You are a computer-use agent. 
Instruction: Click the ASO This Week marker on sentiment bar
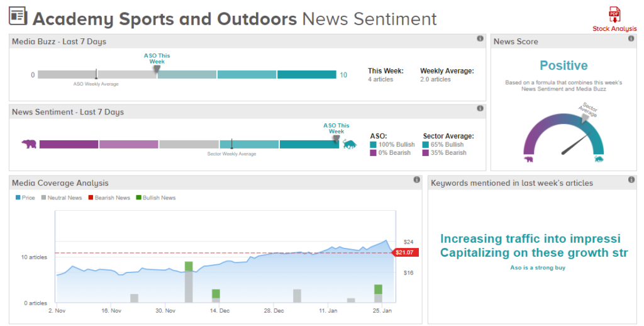[x=336, y=139]
